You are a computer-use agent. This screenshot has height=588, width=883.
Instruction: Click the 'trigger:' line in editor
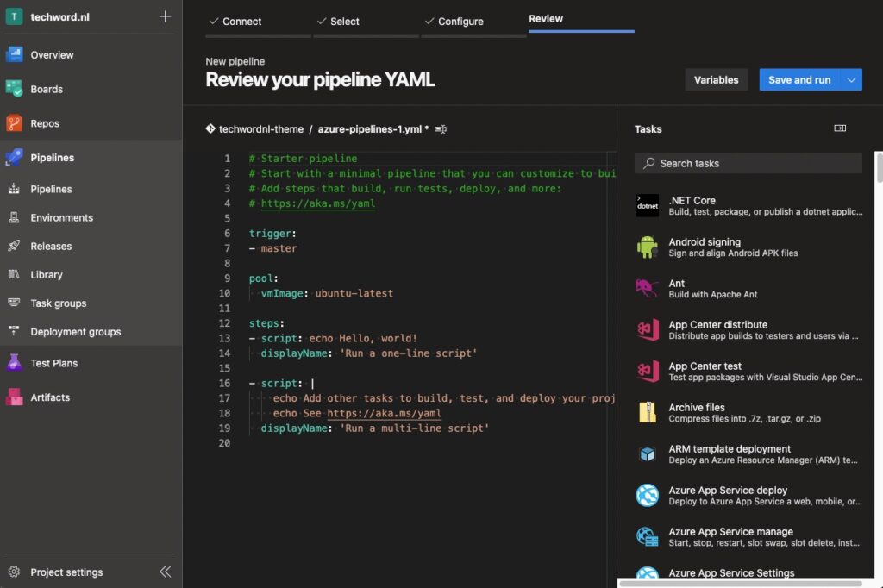tap(272, 233)
